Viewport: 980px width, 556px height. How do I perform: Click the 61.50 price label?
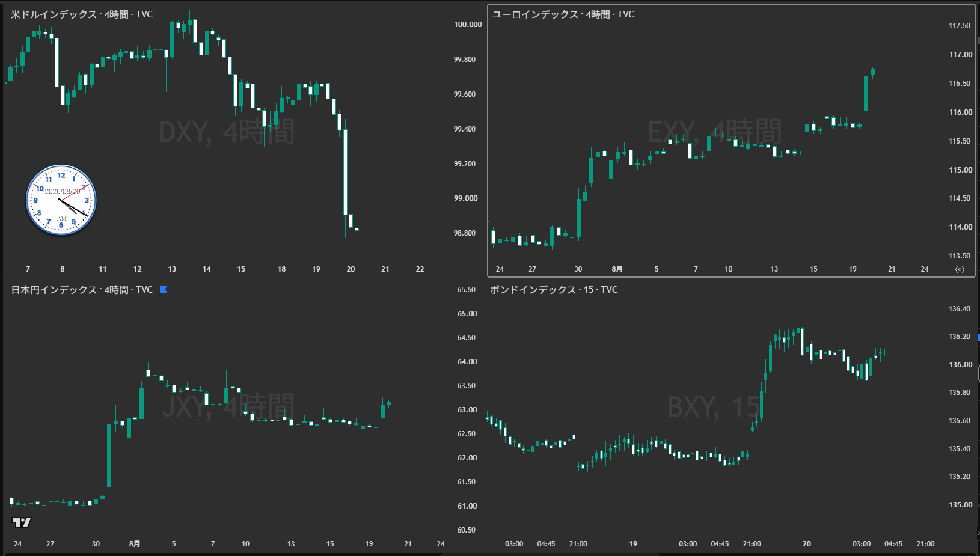[467, 482]
